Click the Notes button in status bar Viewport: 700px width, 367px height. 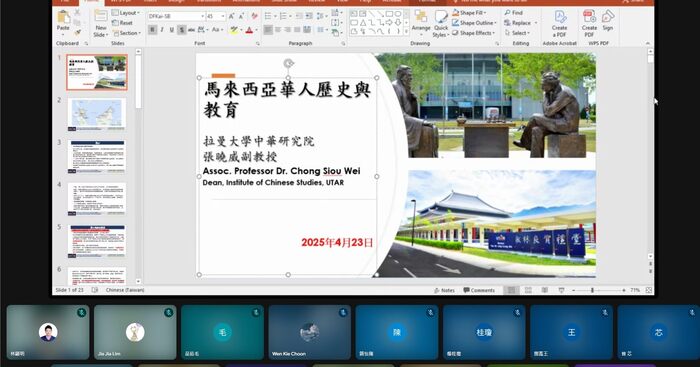[444, 290]
